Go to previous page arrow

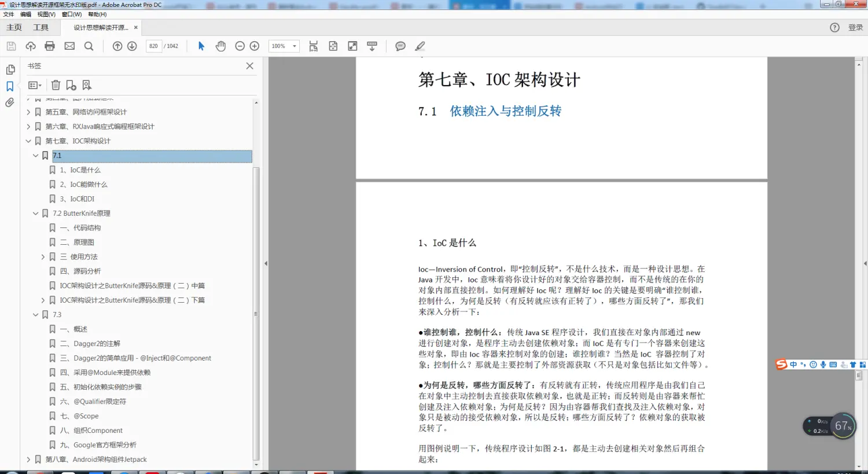tap(117, 46)
